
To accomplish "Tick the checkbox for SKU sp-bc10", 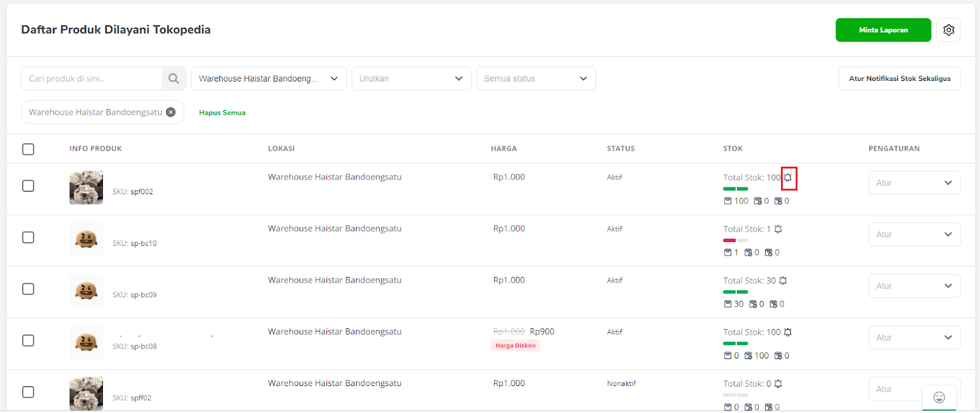I will pyautogui.click(x=28, y=237).
